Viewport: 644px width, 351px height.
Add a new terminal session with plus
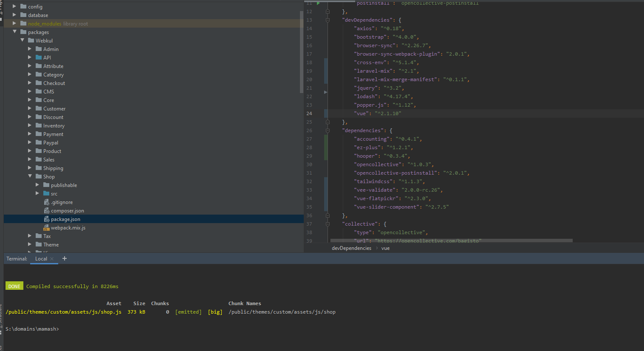coord(65,258)
